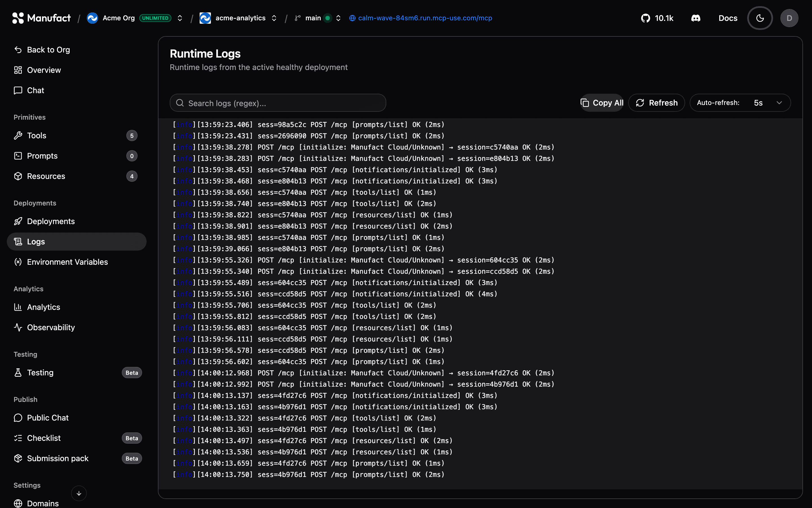Screen dimensions: 812x508
Task: Click Back to Org link
Action: pos(76,50)
